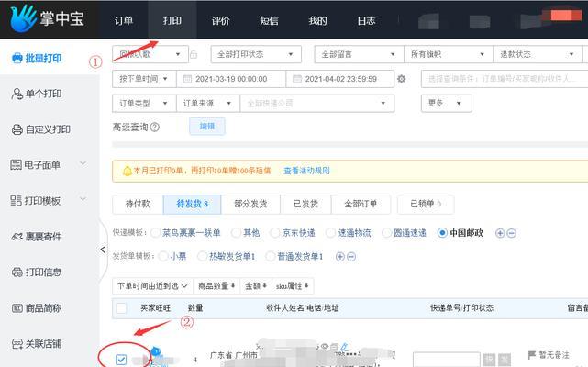Viewport: 588px width, 367px height.
Task: Open 下单时间由近到远 sort dropdown
Action: pos(152,286)
